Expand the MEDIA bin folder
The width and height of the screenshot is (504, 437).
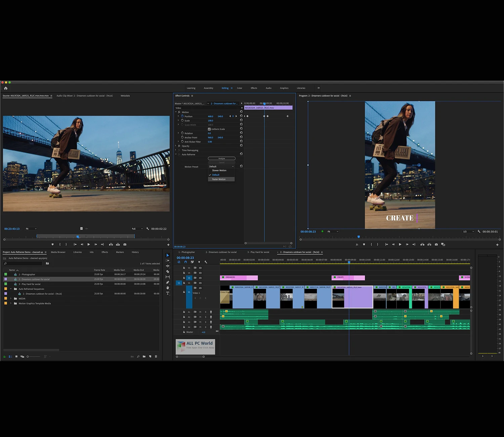11,299
